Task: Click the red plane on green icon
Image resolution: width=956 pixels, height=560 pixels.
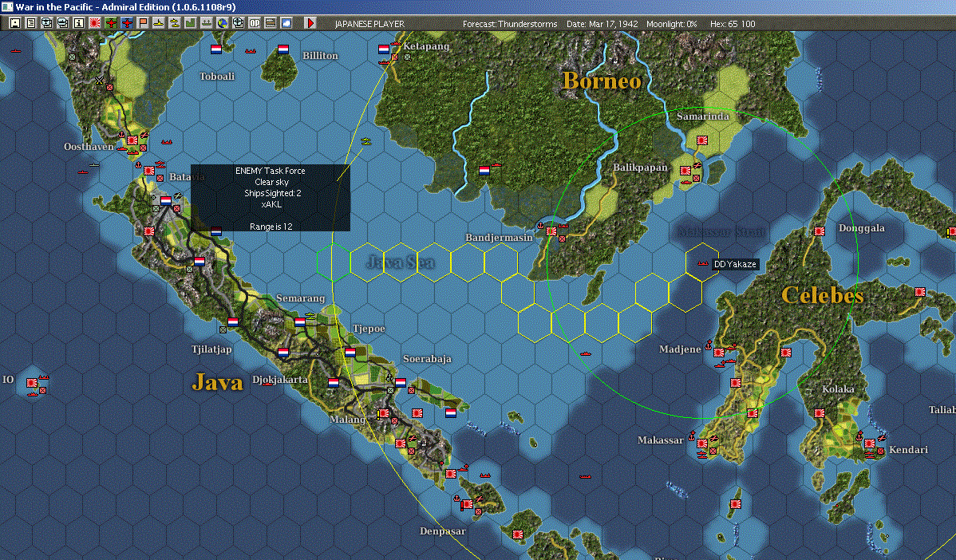Action: 111,23
